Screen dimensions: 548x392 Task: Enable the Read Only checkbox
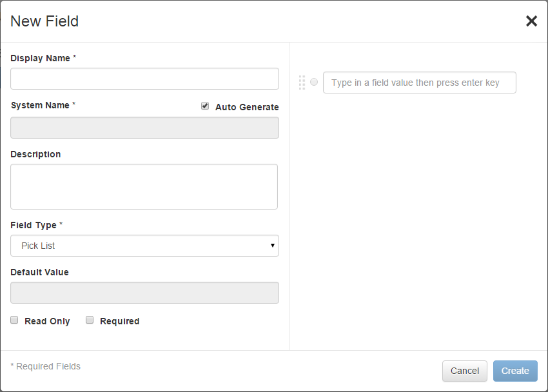click(x=14, y=320)
